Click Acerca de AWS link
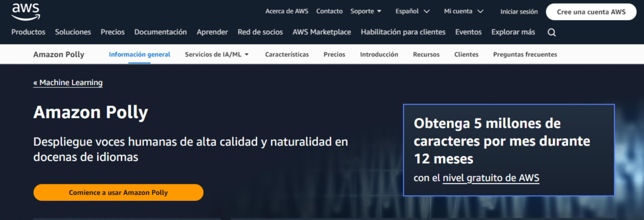This screenshot has width=644, height=220. point(287,11)
